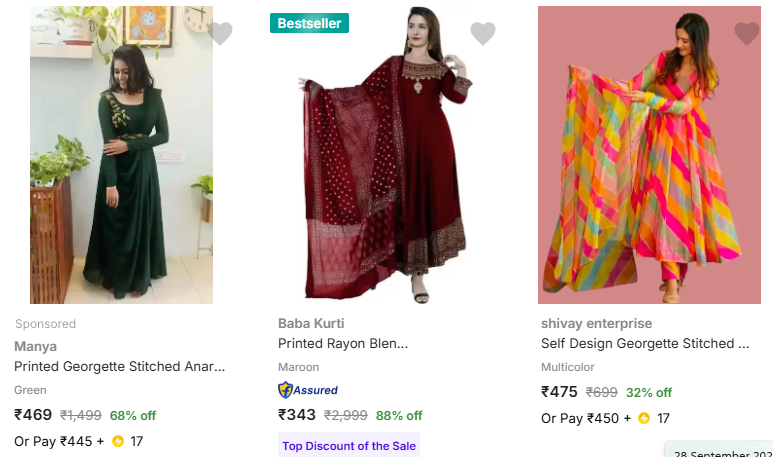Toggle wishlist heart on multicolor dress
This screenshot has height=457, width=773.
click(x=747, y=34)
